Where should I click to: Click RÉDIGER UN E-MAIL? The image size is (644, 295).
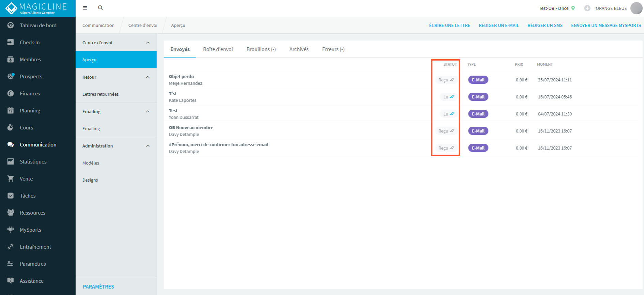[x=499, y=26]
